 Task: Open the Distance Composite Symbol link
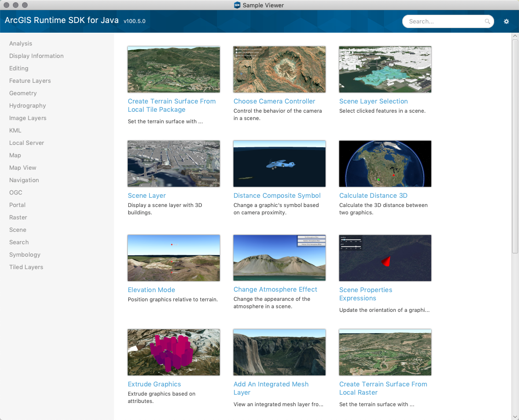coord(277,196)
